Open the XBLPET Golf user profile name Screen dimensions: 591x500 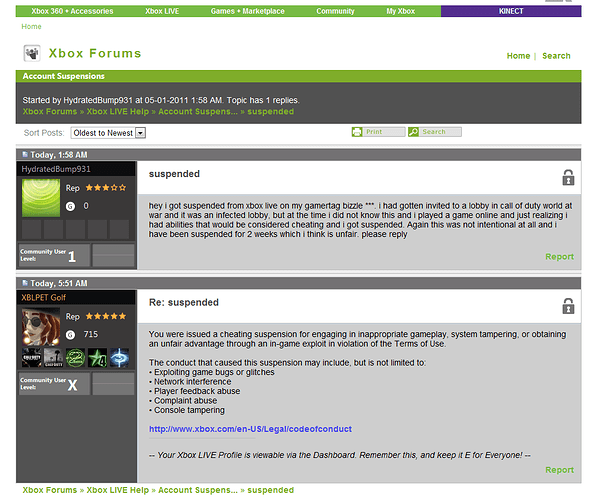44,298
